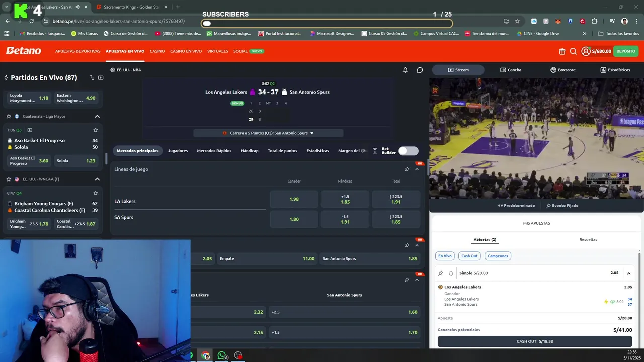Open the Carrera a 5 Puntos (Q2) dropdown

(x=269, y=133)
